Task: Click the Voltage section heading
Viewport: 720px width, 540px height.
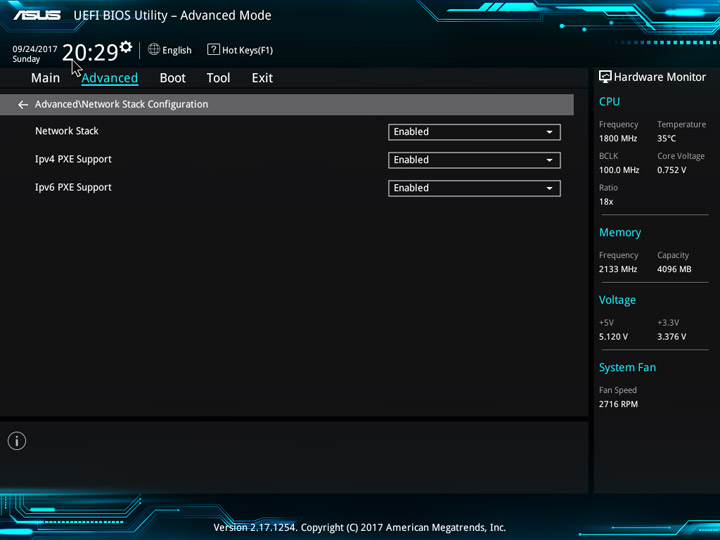Action: click(617, 300)
